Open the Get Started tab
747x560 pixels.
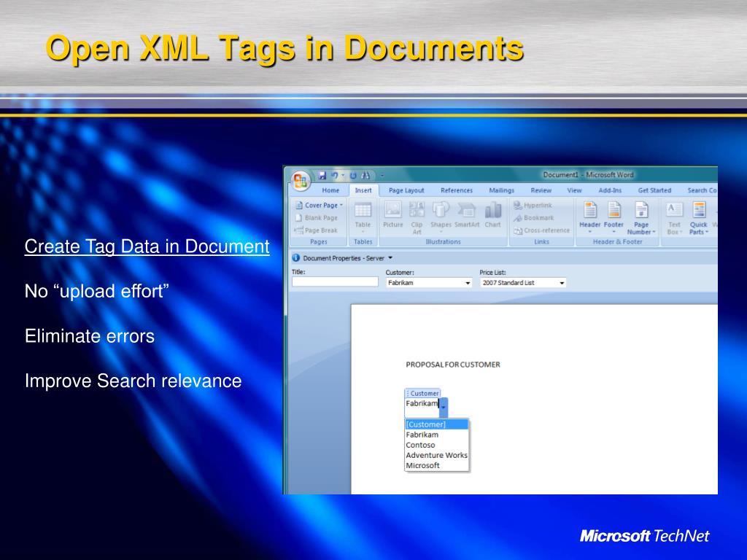tap(654, 190)
